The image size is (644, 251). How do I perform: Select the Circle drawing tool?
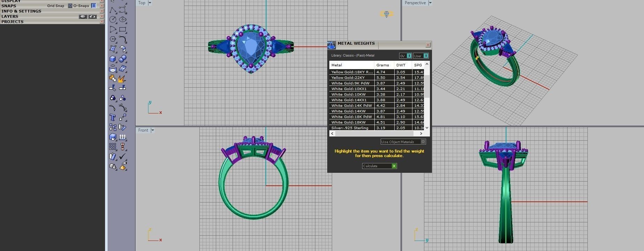point(113,20)
